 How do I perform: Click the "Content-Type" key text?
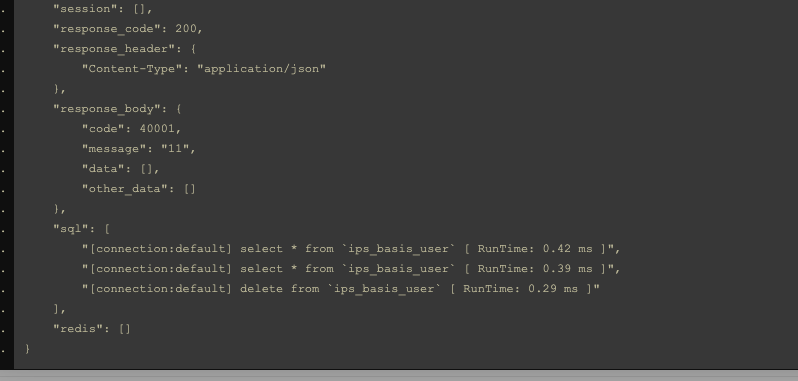(x=132, y=69)
